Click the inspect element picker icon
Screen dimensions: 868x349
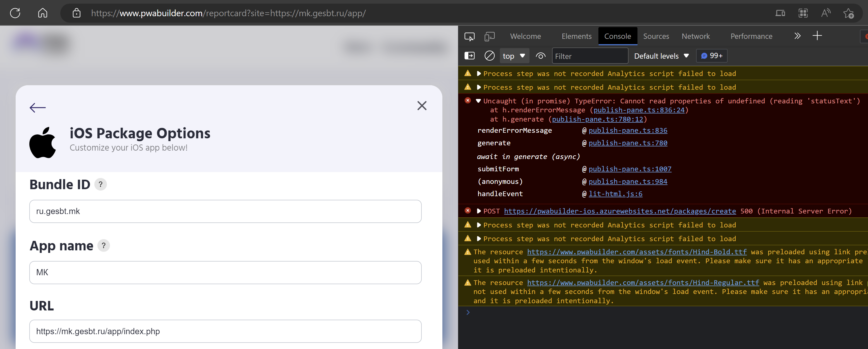point(469,36)
